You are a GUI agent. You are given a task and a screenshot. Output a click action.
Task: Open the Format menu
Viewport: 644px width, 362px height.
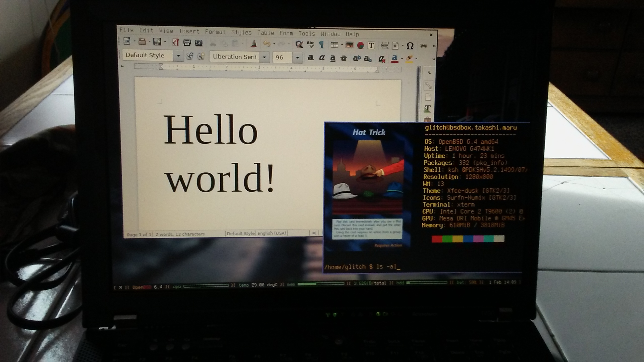pos(215,32)
